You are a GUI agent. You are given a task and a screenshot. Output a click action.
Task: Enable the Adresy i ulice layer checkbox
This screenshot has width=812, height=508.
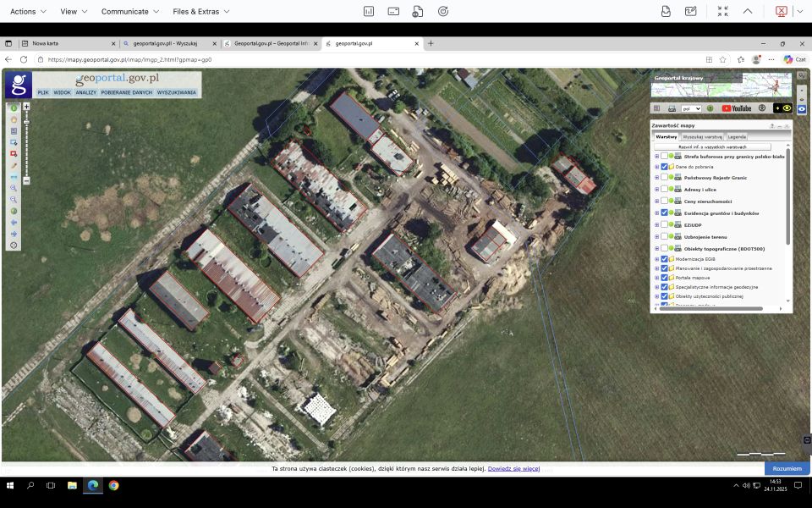664,190
